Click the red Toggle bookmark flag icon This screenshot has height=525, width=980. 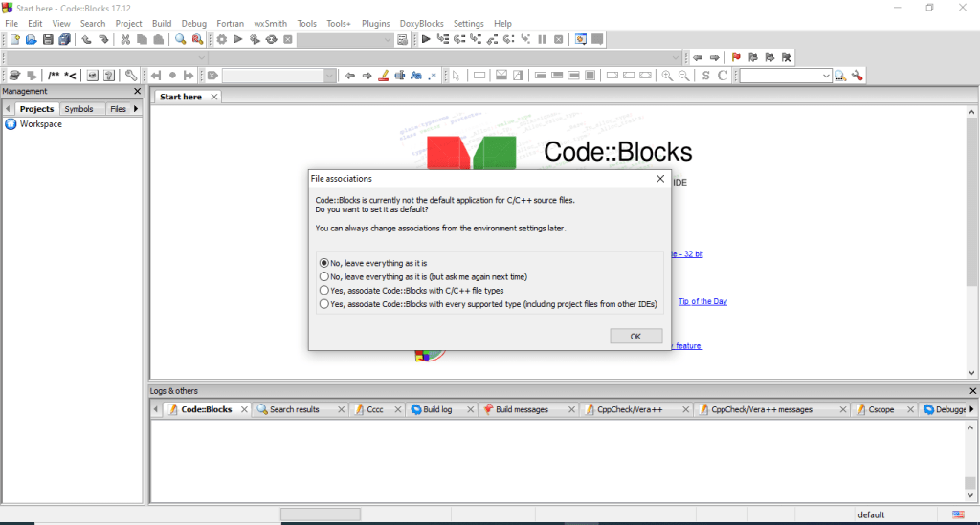(736, 57)
